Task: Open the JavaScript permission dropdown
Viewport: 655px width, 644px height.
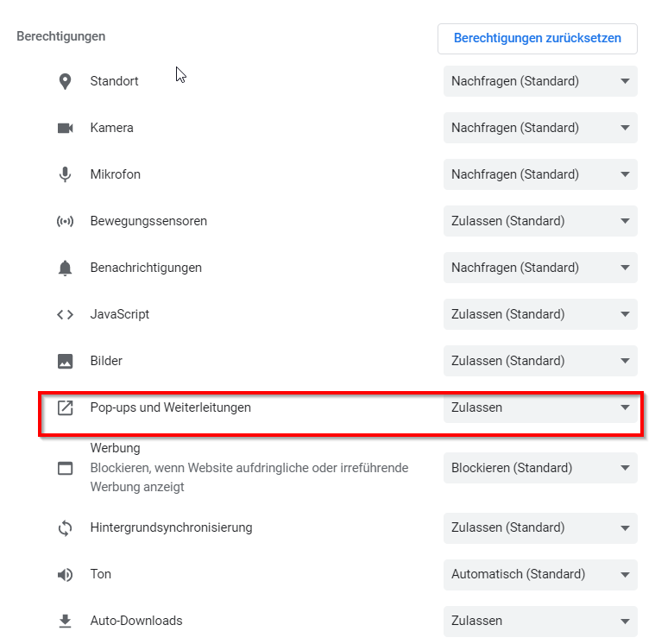Action: 540,314
